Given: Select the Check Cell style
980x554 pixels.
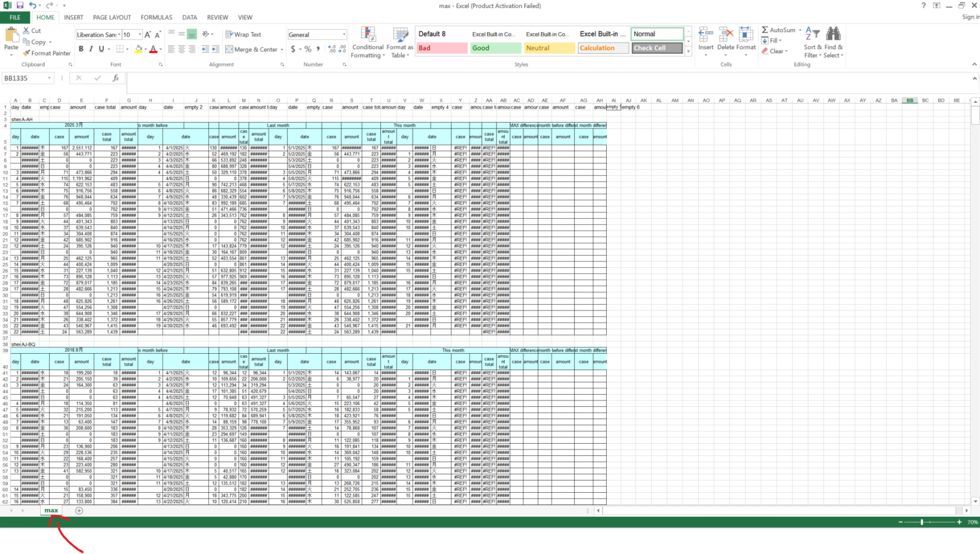Looking at the screenshot, I should (657, 48).
